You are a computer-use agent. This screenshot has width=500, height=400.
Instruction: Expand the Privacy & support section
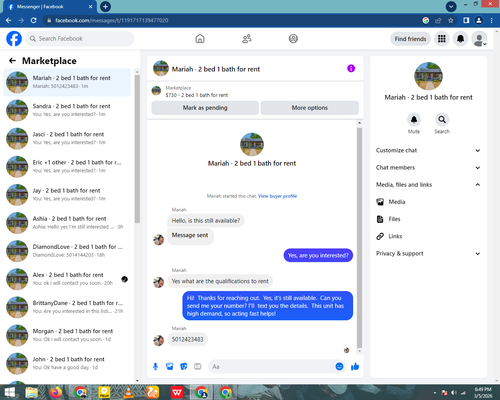tap(428, 254)
